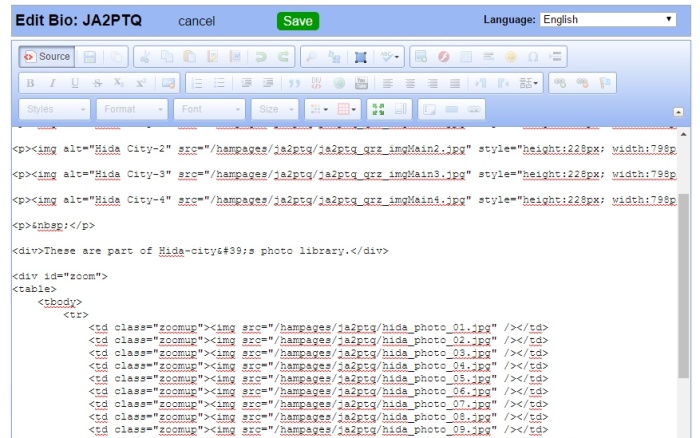Click the Smiley face icon

pyautogui.click(x=511, y=57)
